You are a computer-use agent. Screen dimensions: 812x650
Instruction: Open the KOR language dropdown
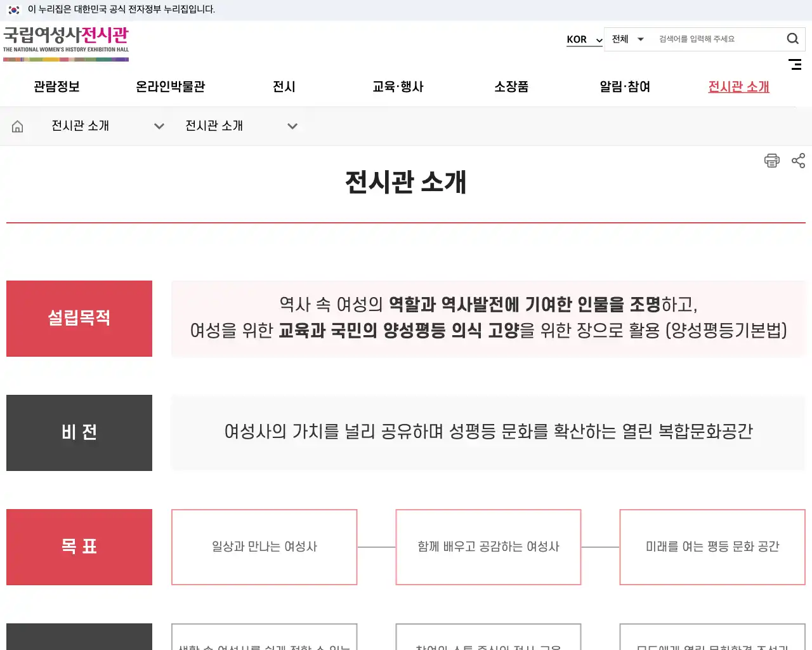[584, 39]
